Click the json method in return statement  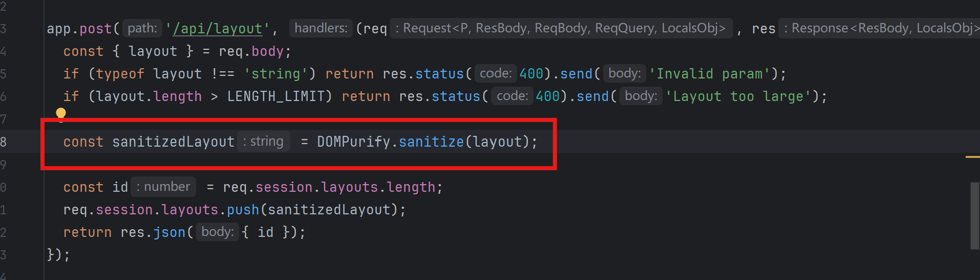pos(169,232)
